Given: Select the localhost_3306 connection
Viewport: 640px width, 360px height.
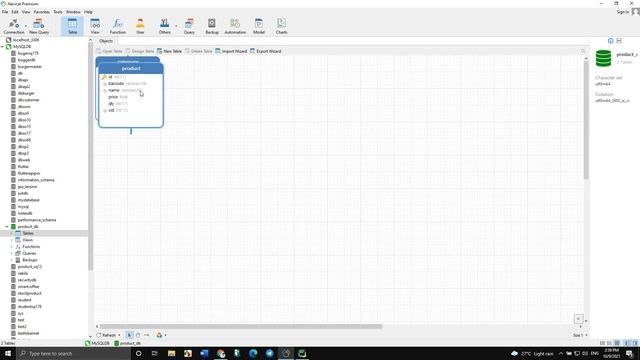Looking at the screenshot, I should click(26, 40).
